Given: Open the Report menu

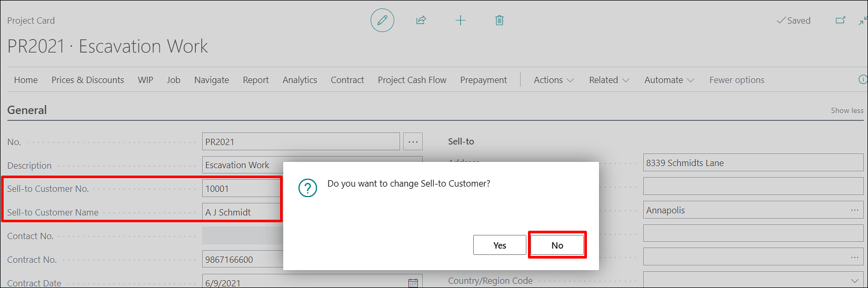Looking at the screenshot, I should (256, 80).
